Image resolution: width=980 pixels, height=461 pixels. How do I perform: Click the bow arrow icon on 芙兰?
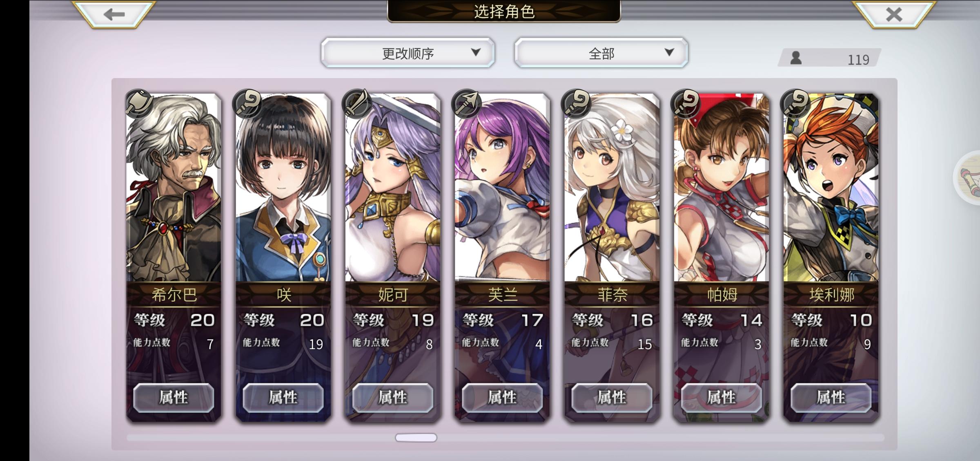(466, 103)
